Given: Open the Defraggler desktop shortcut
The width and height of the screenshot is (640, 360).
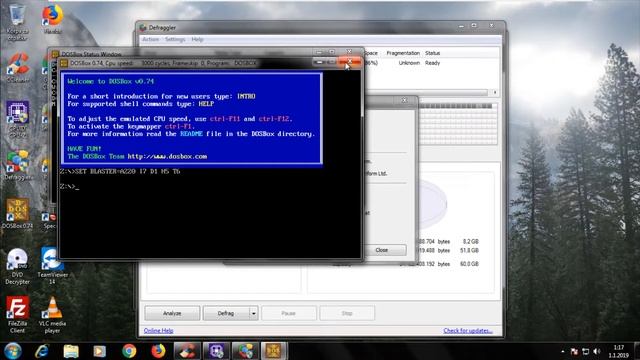Looking at the screenshot, I should (17, 165).
